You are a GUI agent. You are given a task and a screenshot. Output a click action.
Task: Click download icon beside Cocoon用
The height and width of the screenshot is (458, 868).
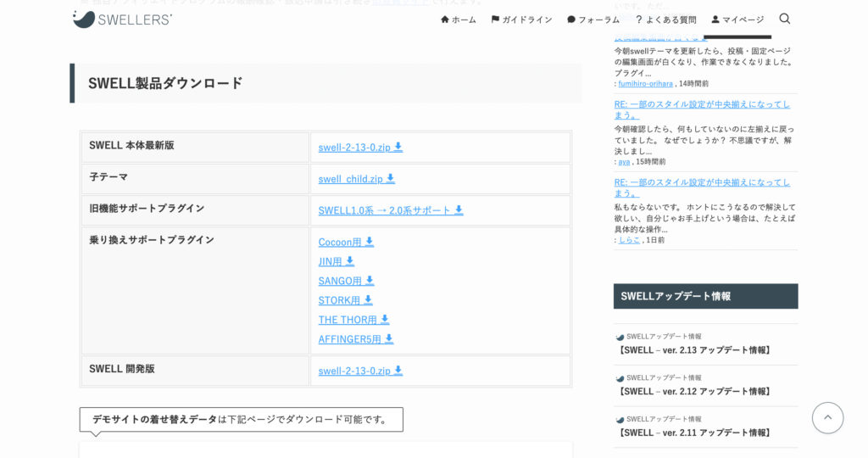click(x=370, y=242)
